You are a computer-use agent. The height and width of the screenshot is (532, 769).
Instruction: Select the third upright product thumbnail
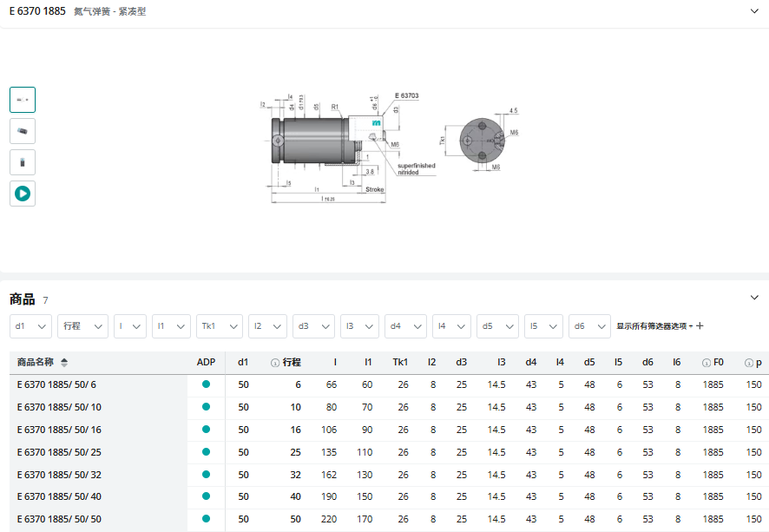(23, 162)
